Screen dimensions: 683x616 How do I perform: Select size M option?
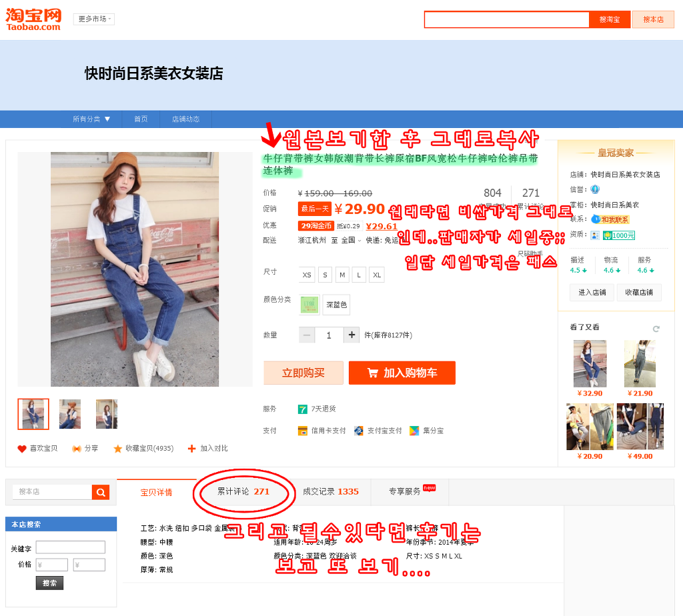pyautogui.click(x=342, y=275)
